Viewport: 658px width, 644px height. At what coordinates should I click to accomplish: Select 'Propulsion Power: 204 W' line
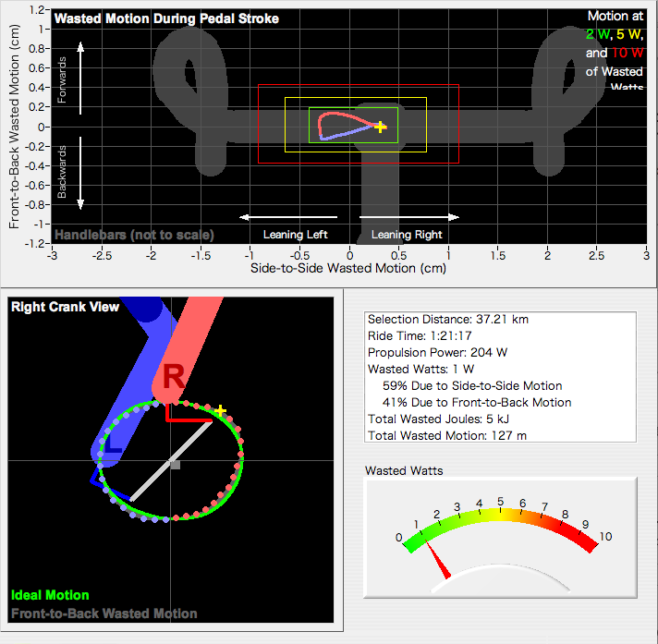coord(438,352)
